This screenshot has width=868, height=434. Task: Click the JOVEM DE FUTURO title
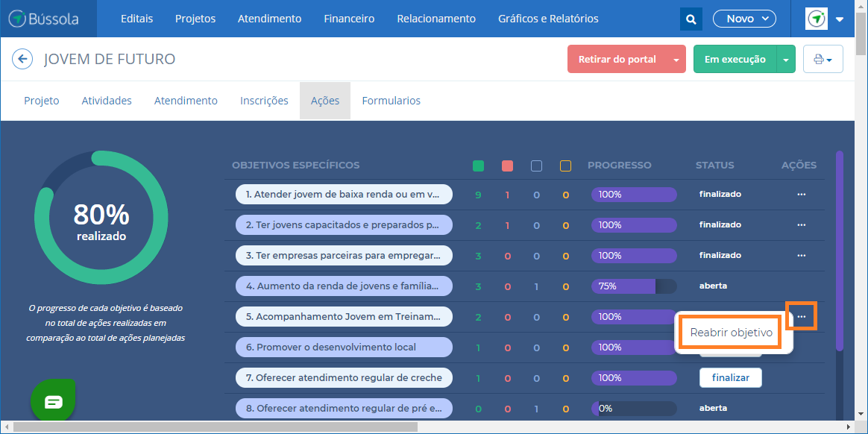point(110,59)
